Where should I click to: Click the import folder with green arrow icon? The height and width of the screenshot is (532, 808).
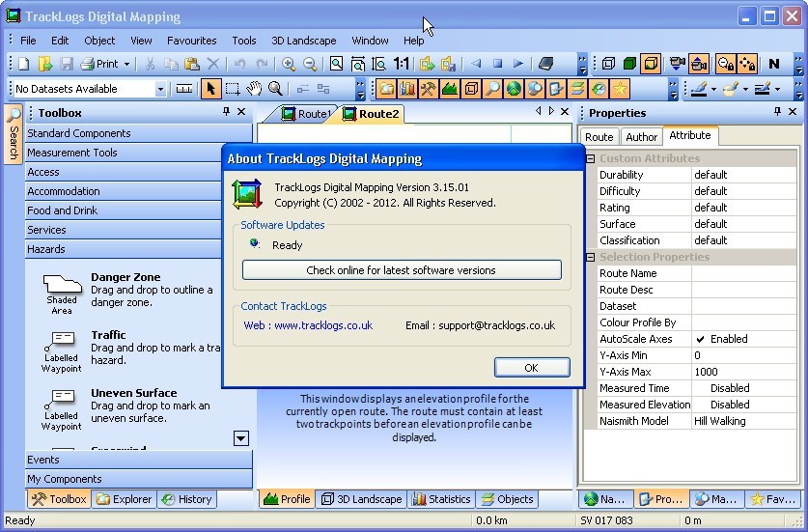pyautogui.click(x=427, y=64)
